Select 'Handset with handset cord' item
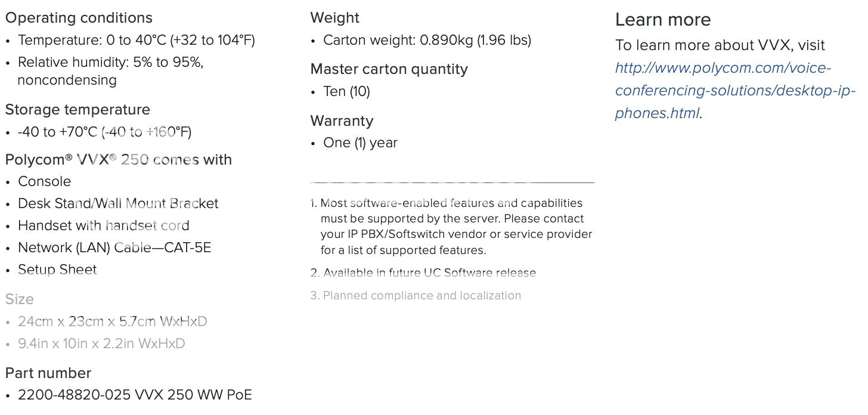Image resolution: width=868 pixels, height=415 pixels. [104, 225]
